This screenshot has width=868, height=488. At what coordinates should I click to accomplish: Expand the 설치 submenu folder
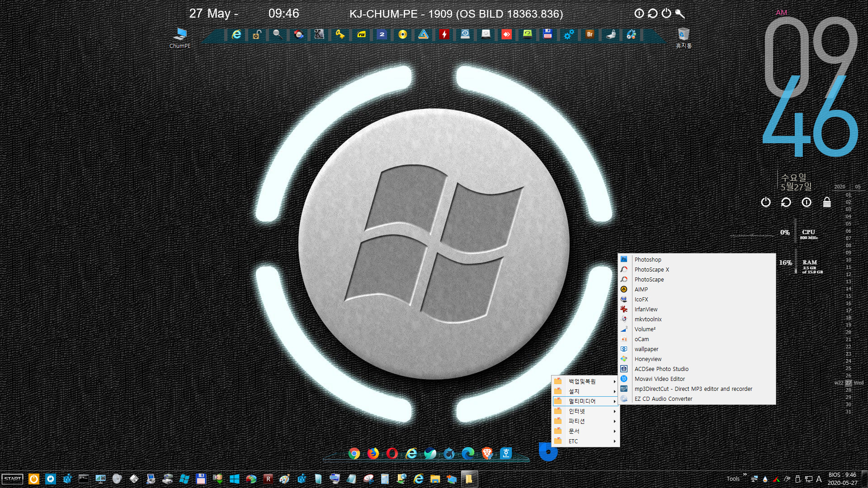pyautogui.click(x=585, y=391)
